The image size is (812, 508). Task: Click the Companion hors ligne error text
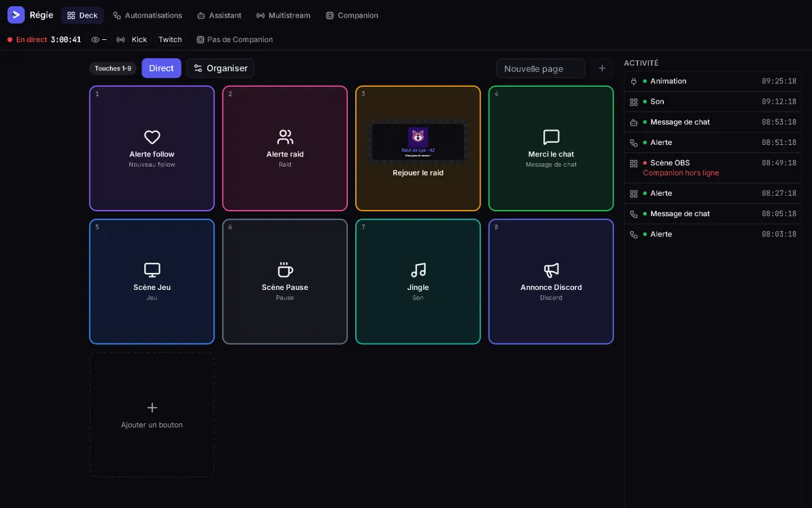pos(681,173)
